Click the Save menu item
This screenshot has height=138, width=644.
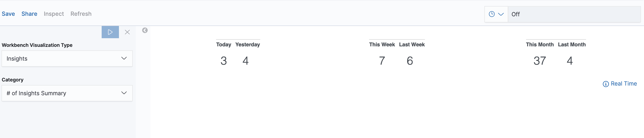coord(8,14)
